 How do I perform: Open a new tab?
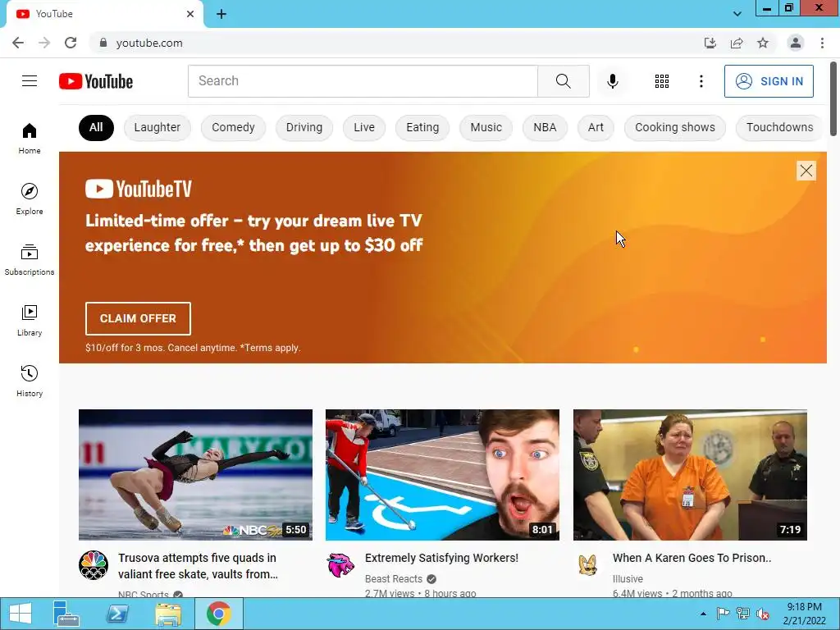[x=221, y=14]
